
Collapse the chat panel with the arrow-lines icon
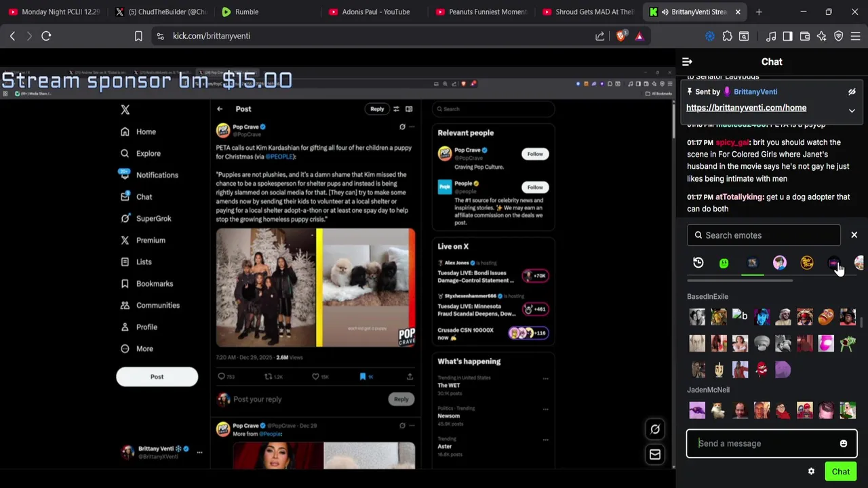pos(687,62)
